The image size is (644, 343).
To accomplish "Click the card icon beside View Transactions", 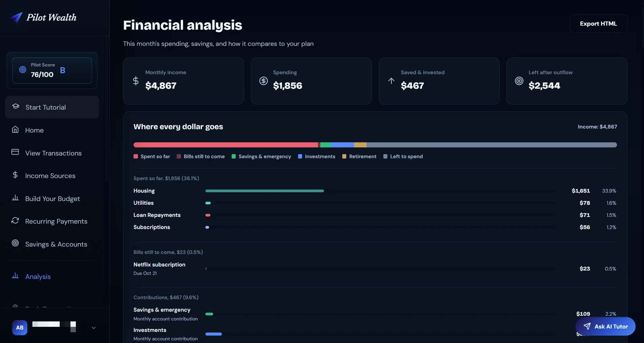I will pos(15,152).
